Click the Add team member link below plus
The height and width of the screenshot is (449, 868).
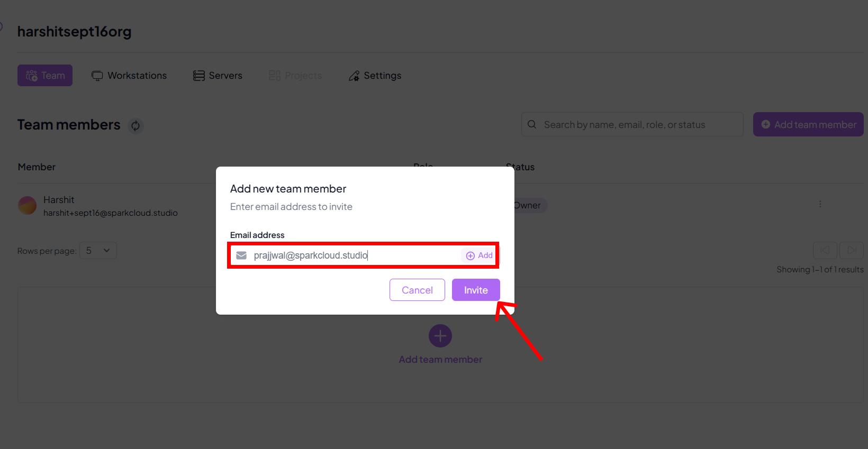pos(440,360)
